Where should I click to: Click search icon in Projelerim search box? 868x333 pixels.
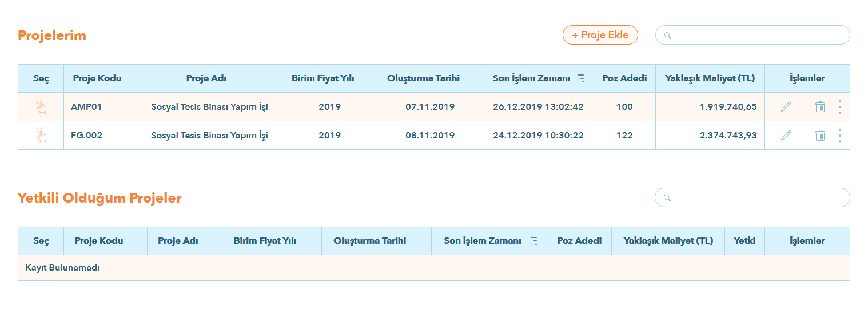tap(667, 35)
